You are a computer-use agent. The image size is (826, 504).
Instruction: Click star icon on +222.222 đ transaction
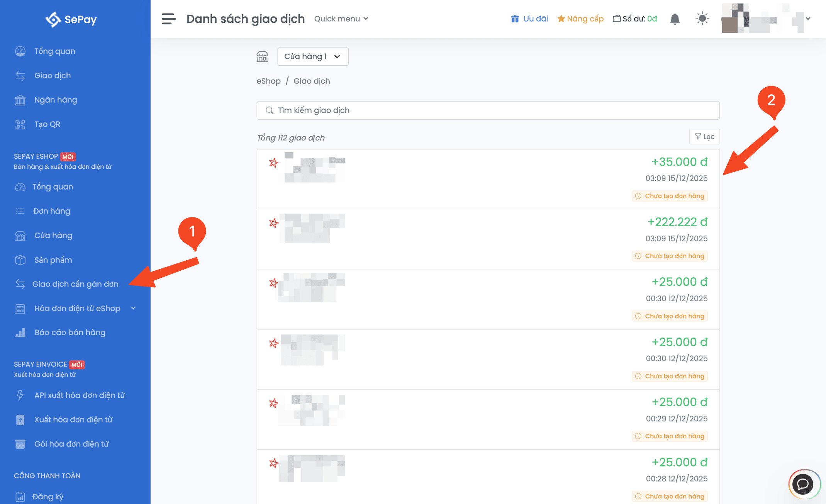coord(274,223)
